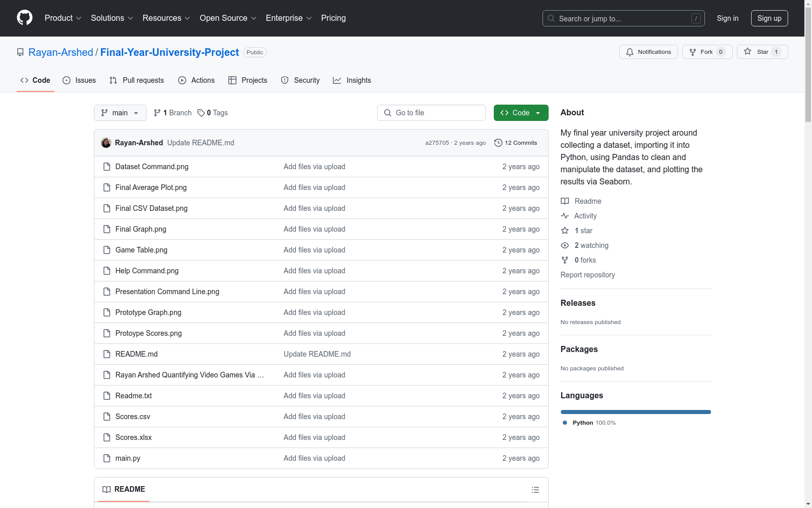Viewport: 812px width, 508px height.
Task: Open the Final-Year-University-Project repo link
Action: tap(170, 52)
